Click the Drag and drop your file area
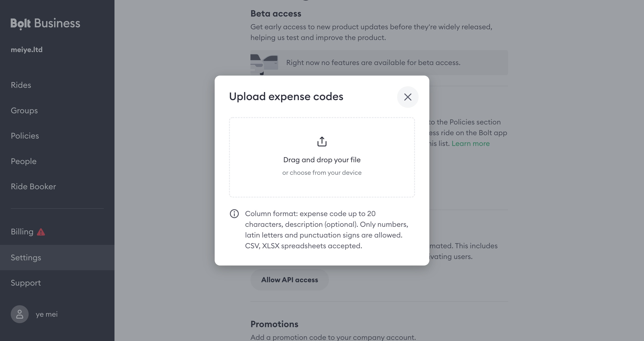The width and height of the screenshot is (644, 341). pos(322,157)
